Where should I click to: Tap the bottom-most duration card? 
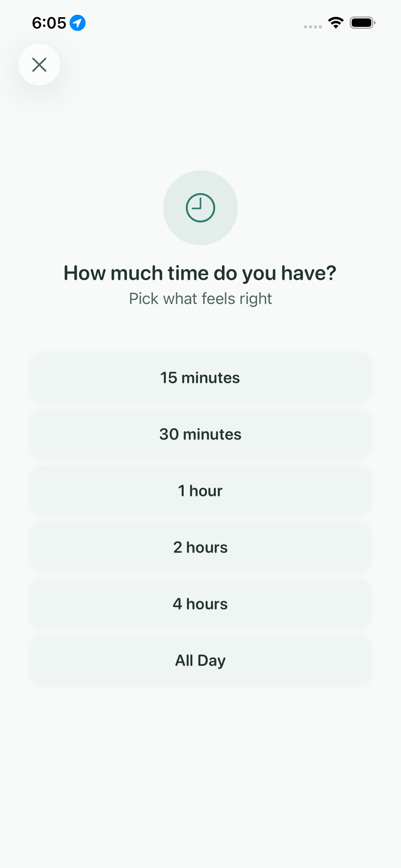click(201, 660)
